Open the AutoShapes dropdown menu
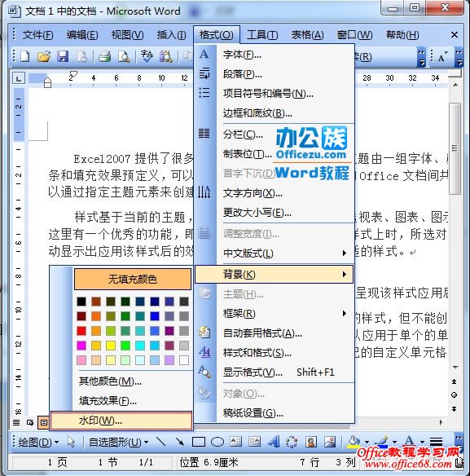 point(119,442)
